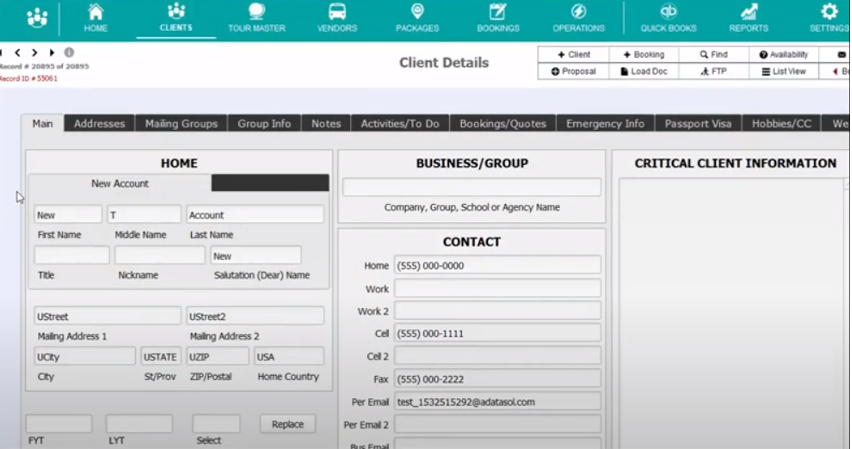Click the Select field beside Replace

pyautogui.click(x=216, y=423)
